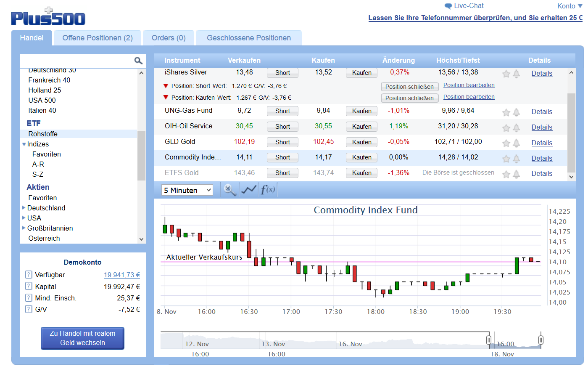Expand the USA stocks node
588x369 pixels.
24,218
